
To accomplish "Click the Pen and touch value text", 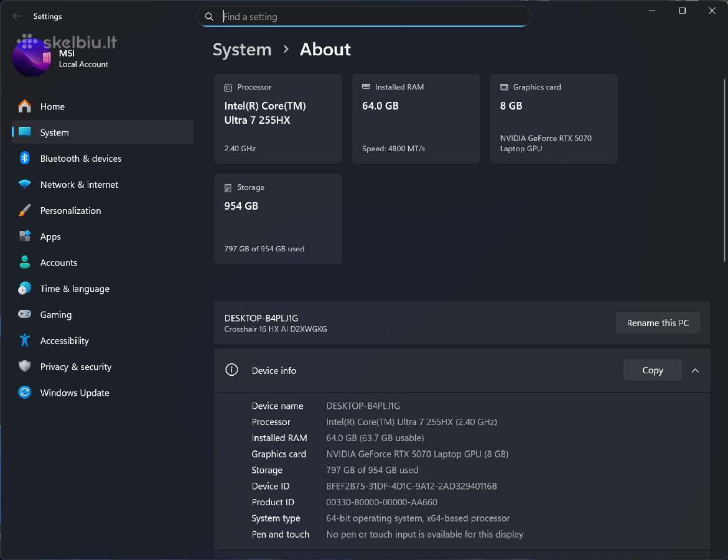I will tap(425, 534).
